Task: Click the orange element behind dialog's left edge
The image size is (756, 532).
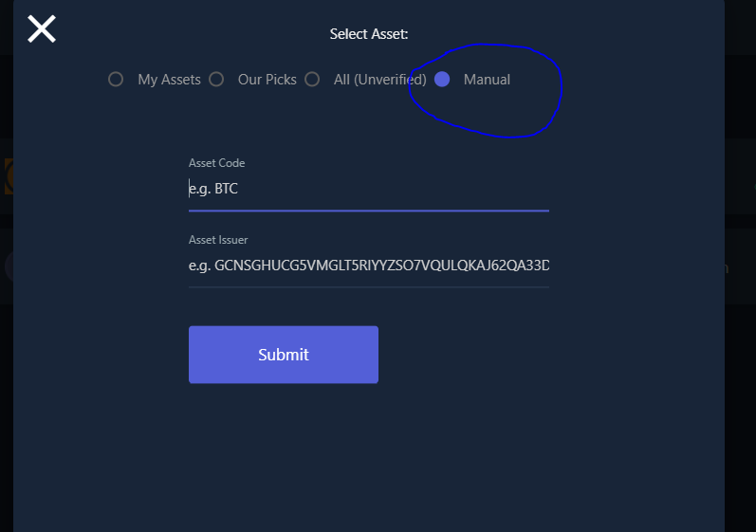Action: click(x=7, y=176)
